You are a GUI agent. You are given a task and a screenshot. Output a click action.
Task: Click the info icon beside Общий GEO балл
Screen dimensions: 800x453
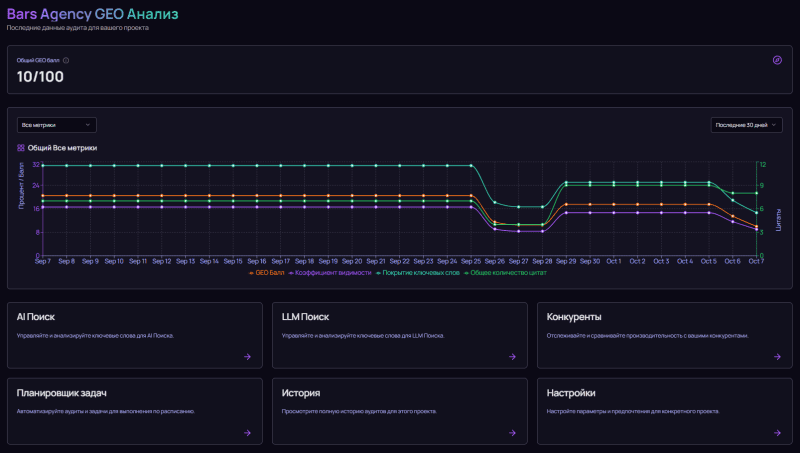66,60
